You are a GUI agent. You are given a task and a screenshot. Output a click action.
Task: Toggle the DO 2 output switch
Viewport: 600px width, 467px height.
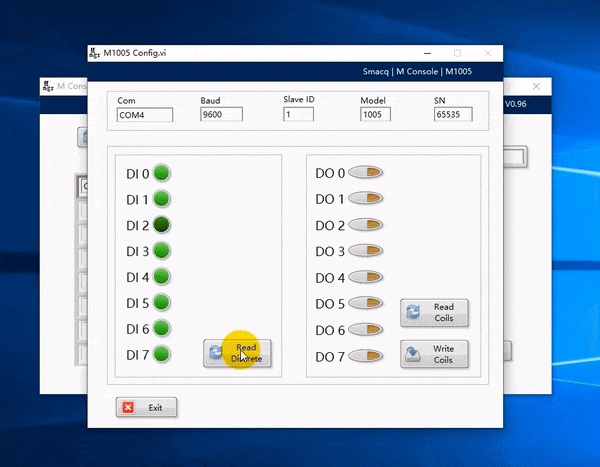(365, 225)
